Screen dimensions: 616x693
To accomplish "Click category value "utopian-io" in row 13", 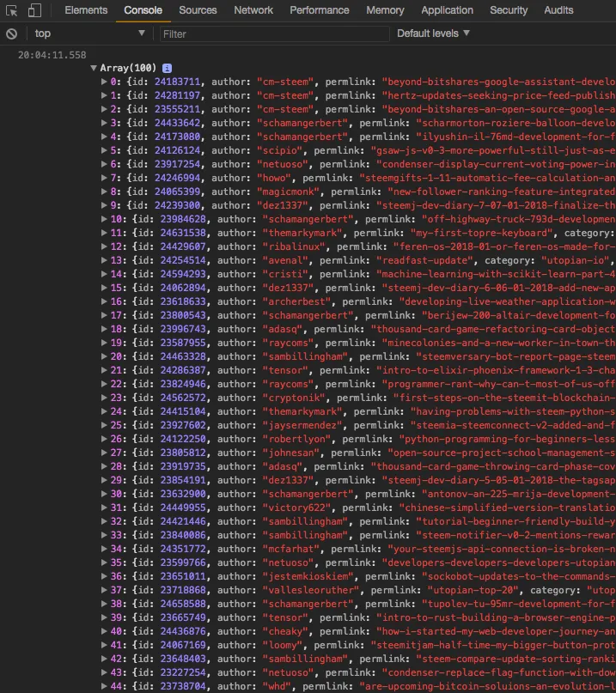I will point(576,260).
